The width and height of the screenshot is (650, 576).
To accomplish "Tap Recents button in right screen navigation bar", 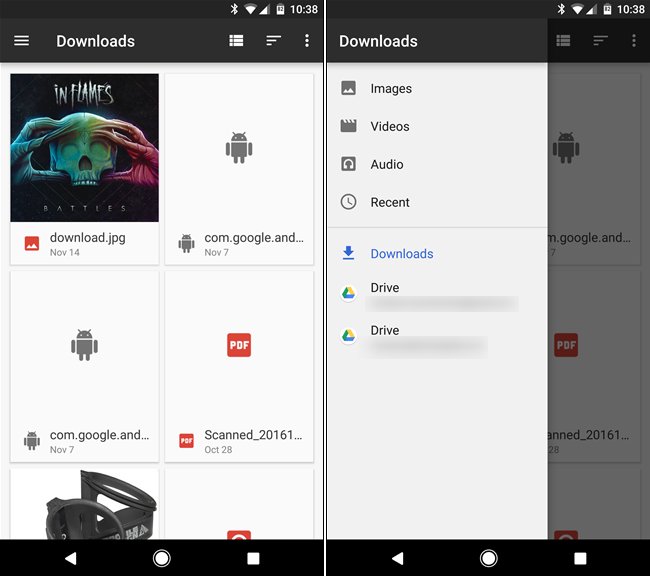I will tap(580, 558).
